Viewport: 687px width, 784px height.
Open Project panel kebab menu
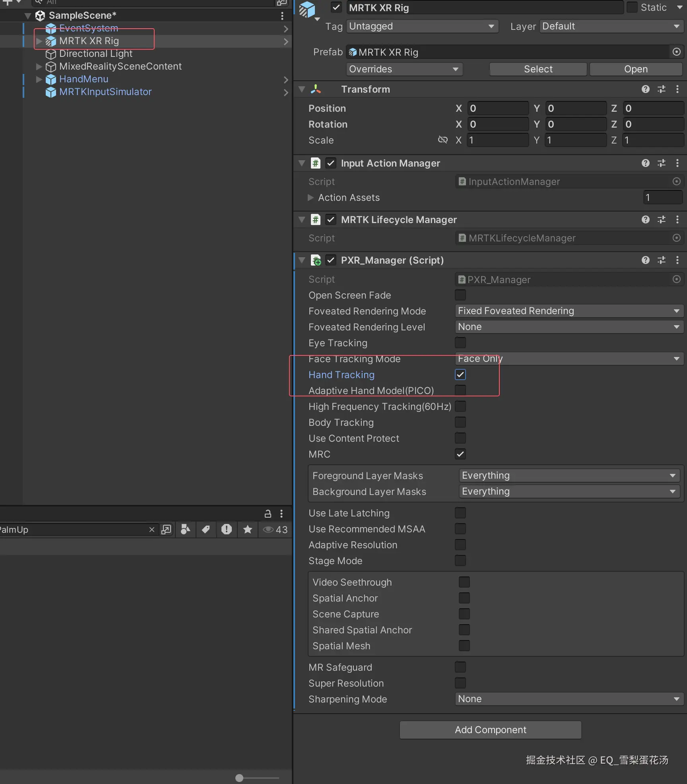click(281, 514)
